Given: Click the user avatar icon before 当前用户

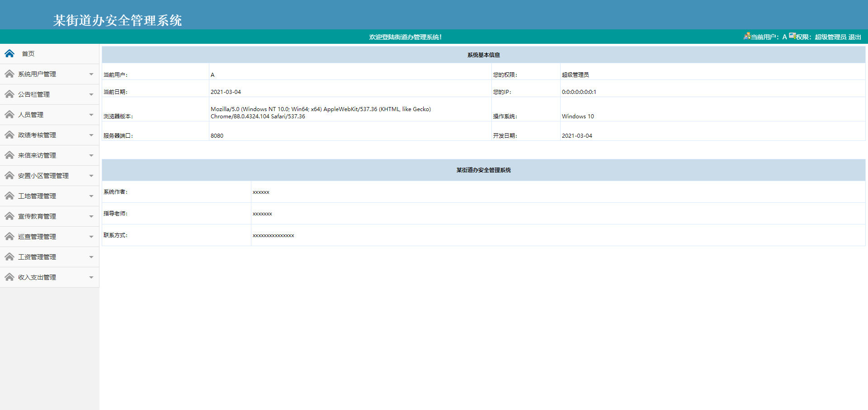Looking at the screenshot, I should 747,36.
